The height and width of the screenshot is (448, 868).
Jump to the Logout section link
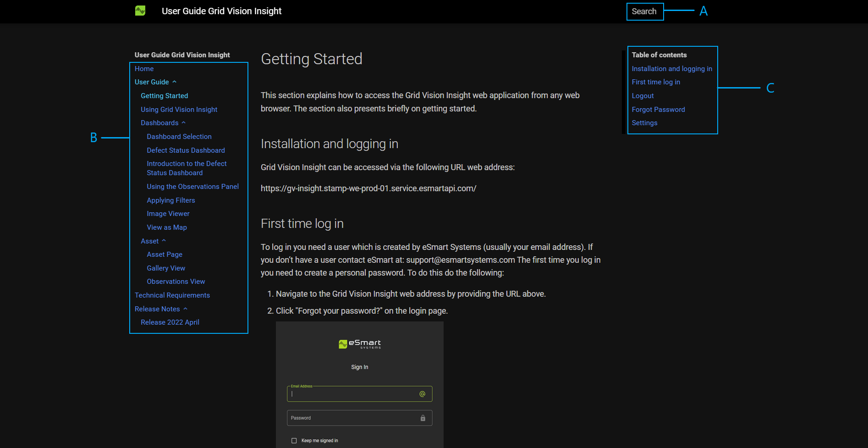click(643, 96)
